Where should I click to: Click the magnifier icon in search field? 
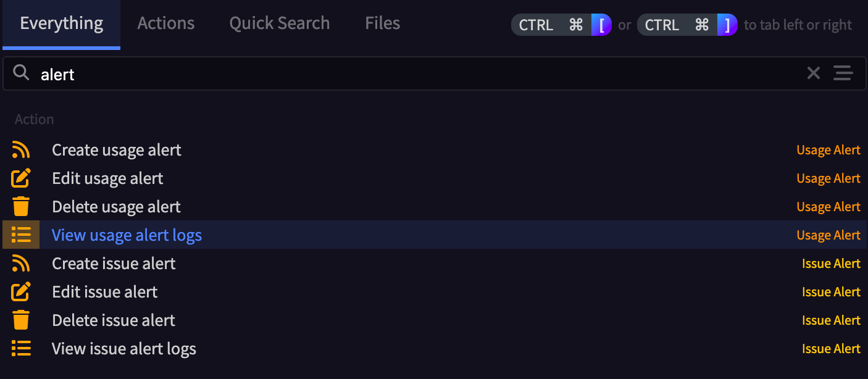tap(22, 73)
